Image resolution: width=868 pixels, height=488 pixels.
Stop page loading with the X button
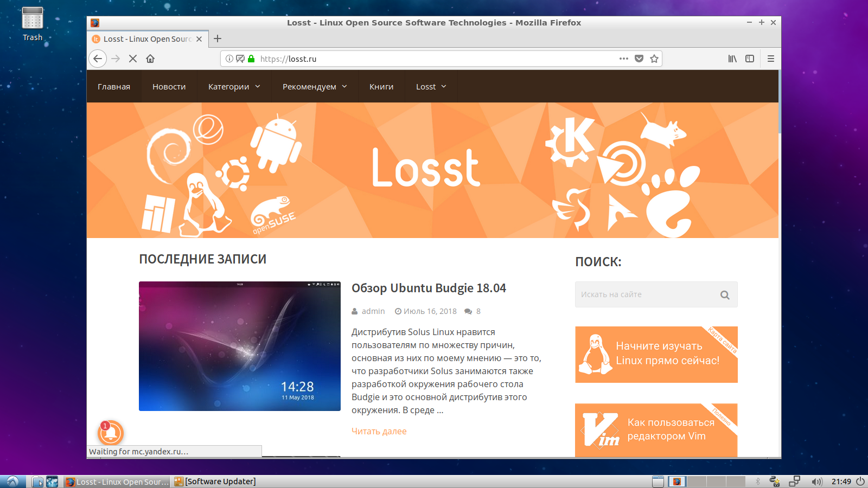point(133,59)
